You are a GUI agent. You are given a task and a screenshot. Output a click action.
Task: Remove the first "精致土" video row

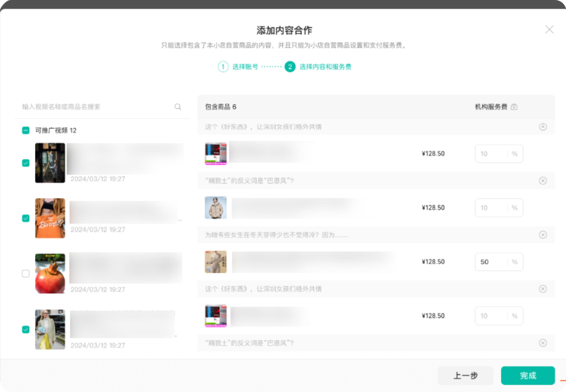[543, 181]
